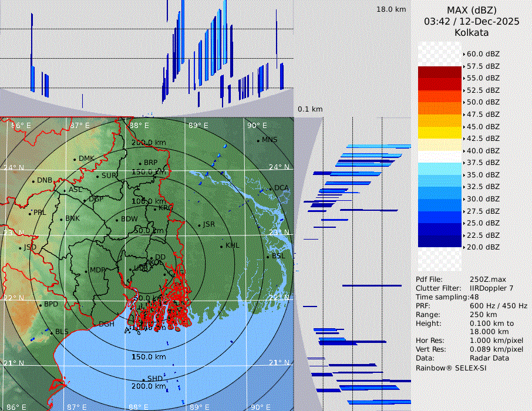Click the SHD station marker near 200 km ring
Viewport: 532px width, 411px height.
pyautogui.click(x=143, y=379)
